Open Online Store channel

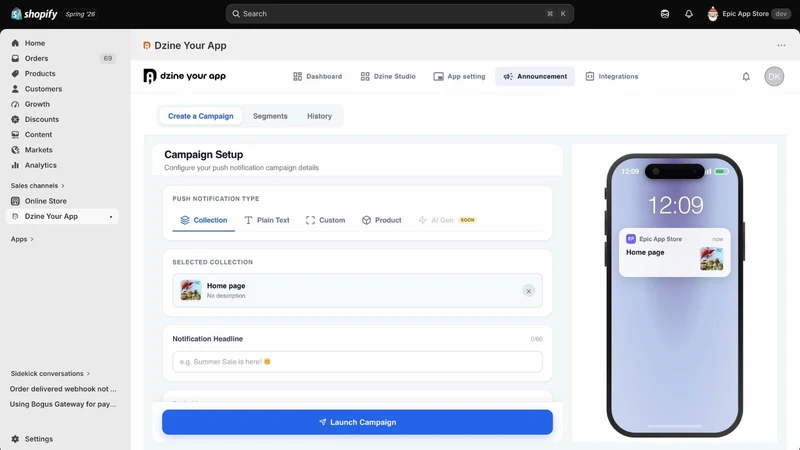45,201
